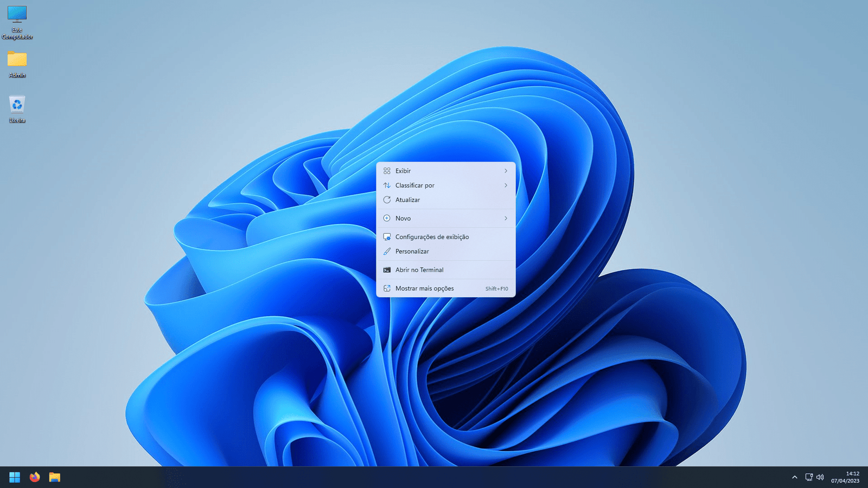The width and height of the screenshot is (868, 488).
Task: Open the Novo submenu
Action: pos(446,219)
